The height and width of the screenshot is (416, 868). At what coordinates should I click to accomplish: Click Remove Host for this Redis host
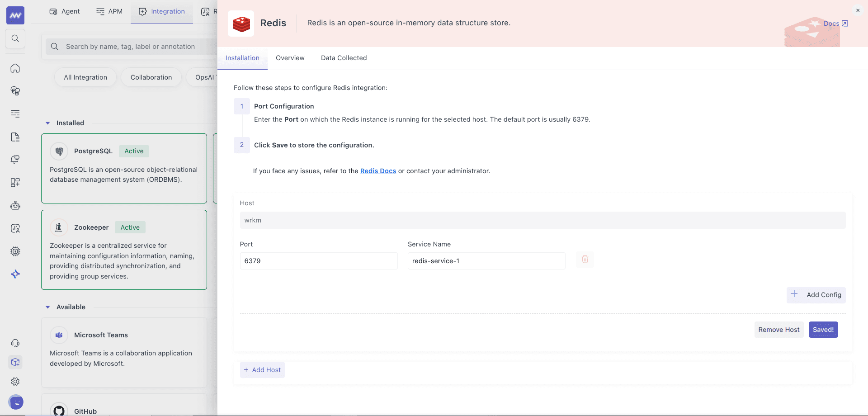click(778, 330)
